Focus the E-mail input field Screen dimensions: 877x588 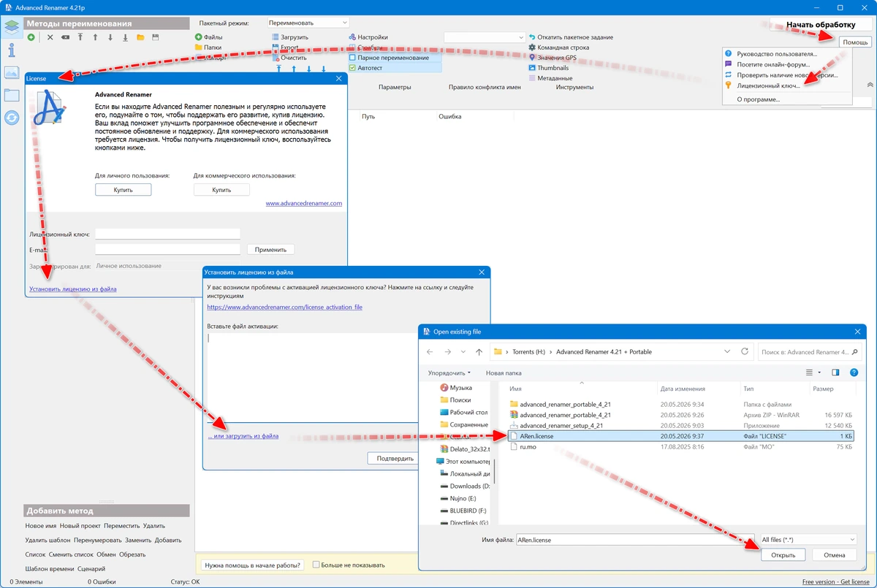[167, 250]
